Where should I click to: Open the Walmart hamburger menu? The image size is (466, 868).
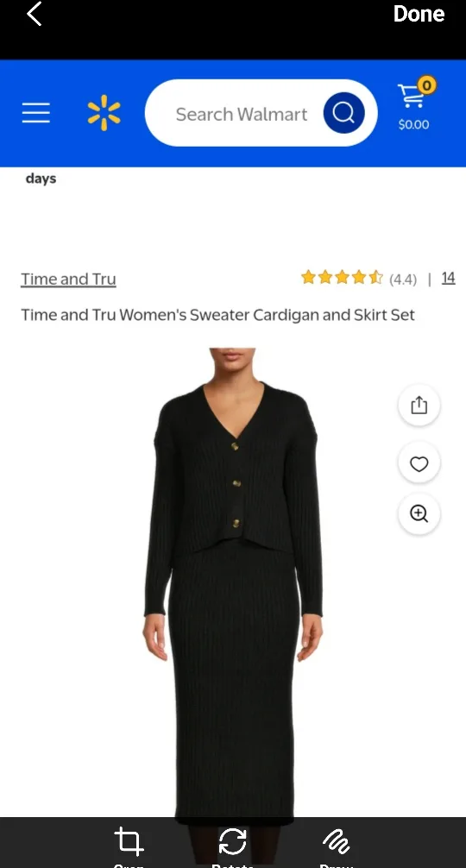coord(36,113)
